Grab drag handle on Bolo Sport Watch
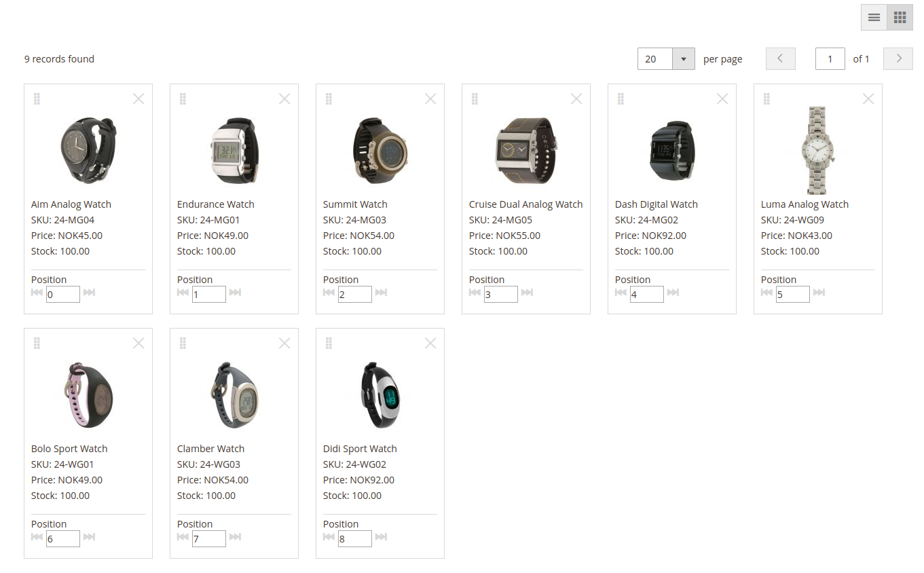Viewport: 924px width, 573px height. click(x=37, y=344)
